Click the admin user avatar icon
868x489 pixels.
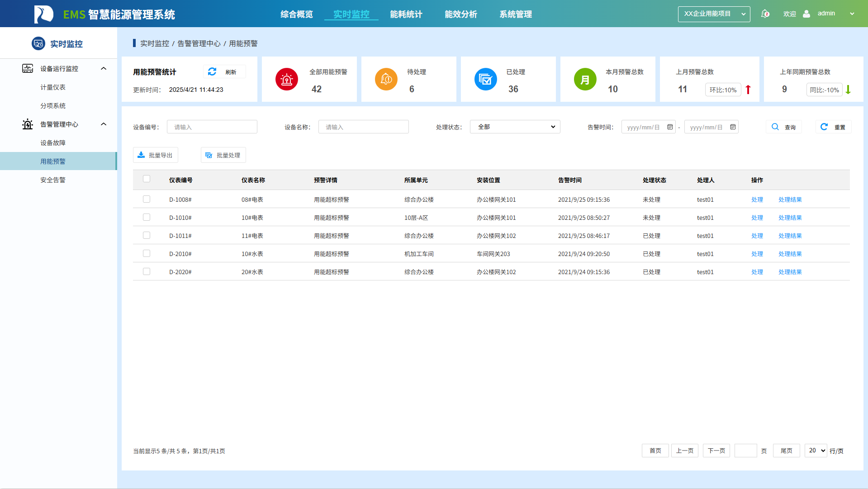click(806, 14)
